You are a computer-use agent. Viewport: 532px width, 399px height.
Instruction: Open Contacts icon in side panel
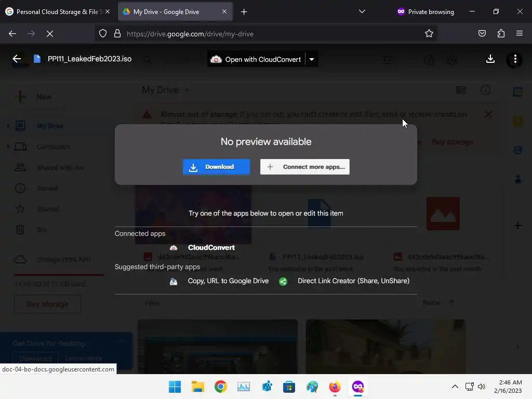518,179
